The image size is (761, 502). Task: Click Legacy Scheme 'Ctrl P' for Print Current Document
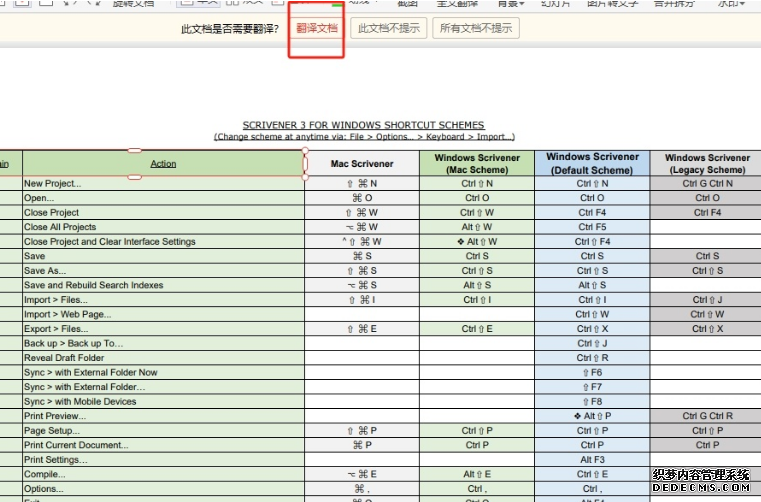pyautogui.click(x=707, y=445)
